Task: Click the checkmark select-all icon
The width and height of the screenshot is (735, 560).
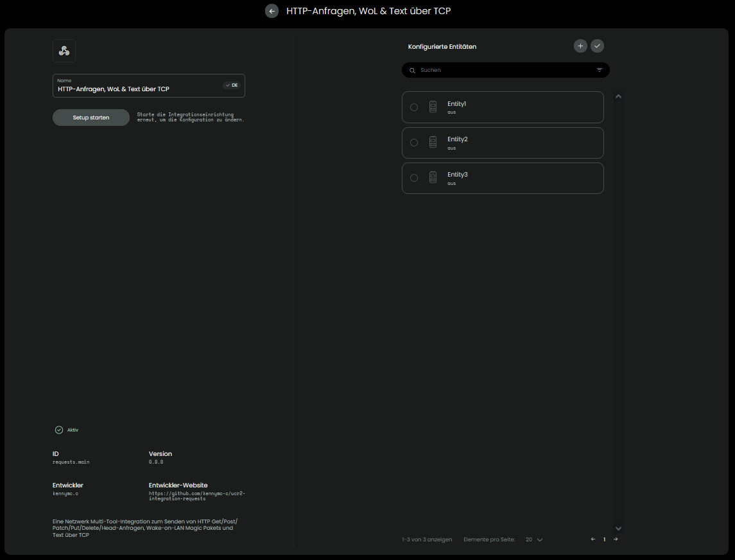Action: click(x=597, y=46)
